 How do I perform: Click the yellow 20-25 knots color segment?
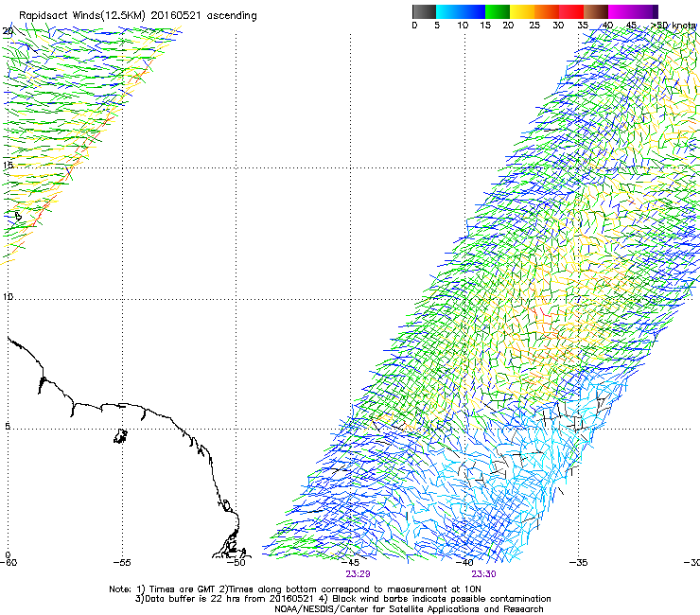pos(522,11)
